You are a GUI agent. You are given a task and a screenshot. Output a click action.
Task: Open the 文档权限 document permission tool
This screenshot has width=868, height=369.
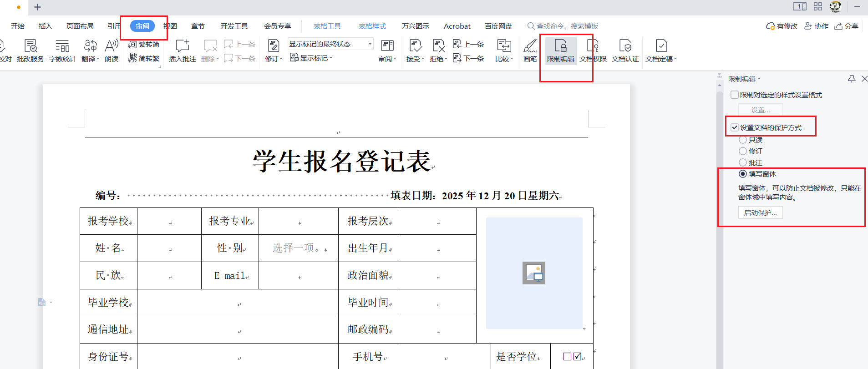pyautogui.click(x=593, y=51)
